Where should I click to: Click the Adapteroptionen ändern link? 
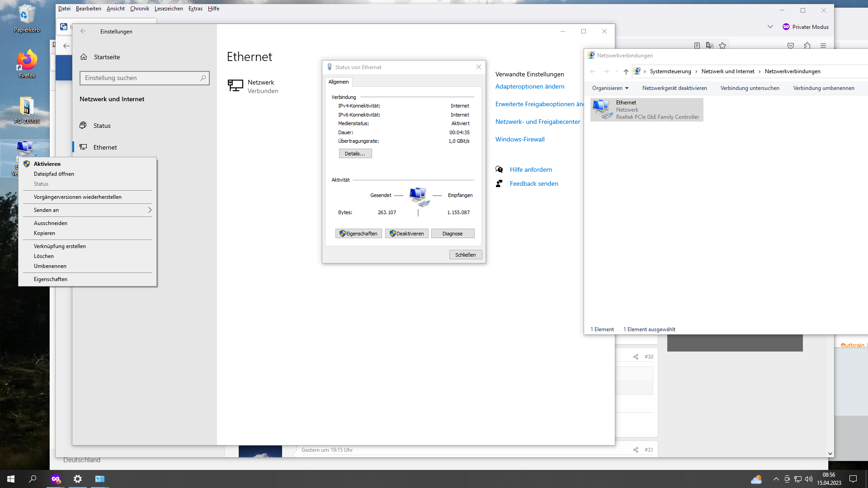click(529, 86)
